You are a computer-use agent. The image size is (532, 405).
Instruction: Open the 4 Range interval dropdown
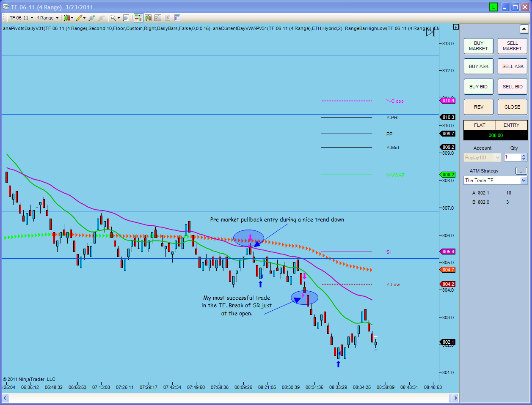click(47, 18)
